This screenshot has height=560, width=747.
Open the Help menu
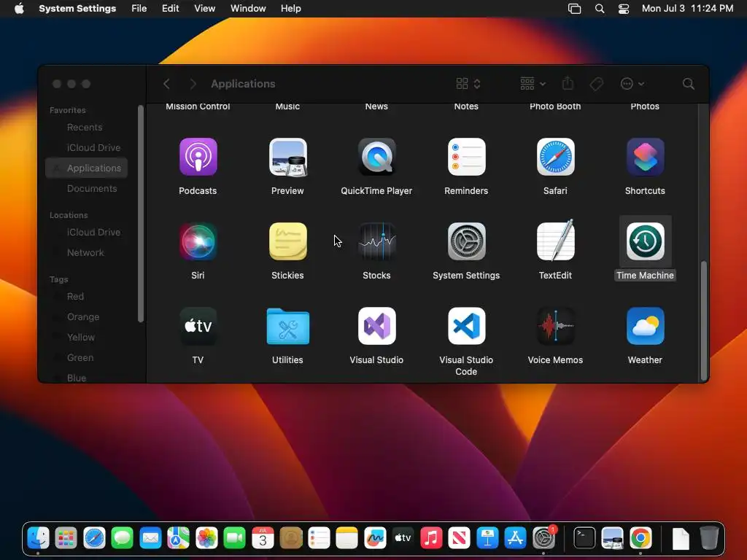290,8
